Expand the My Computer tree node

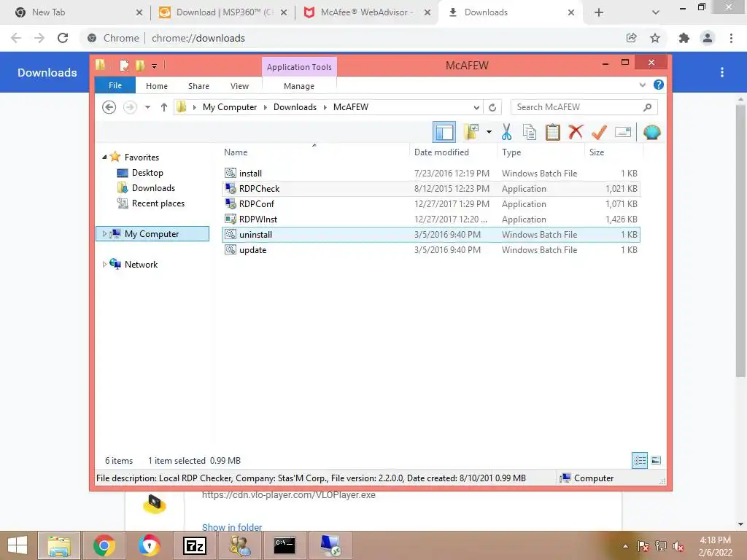point(104,234)
